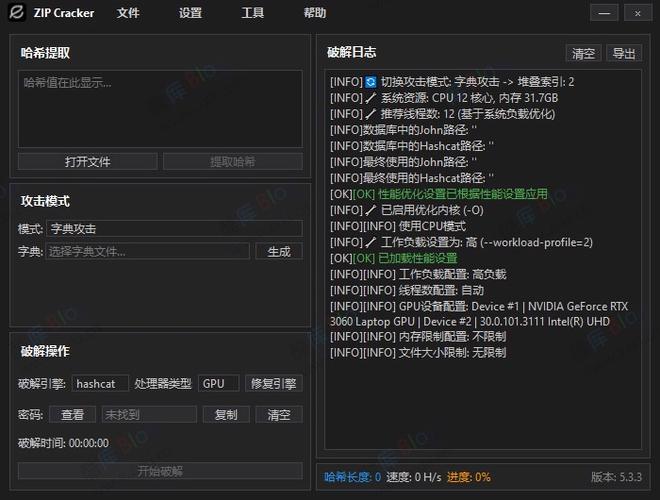This screenshot has height=500, width=660.
Task: Click log line 最终使用的Hashcat路径
Action: 412,178
